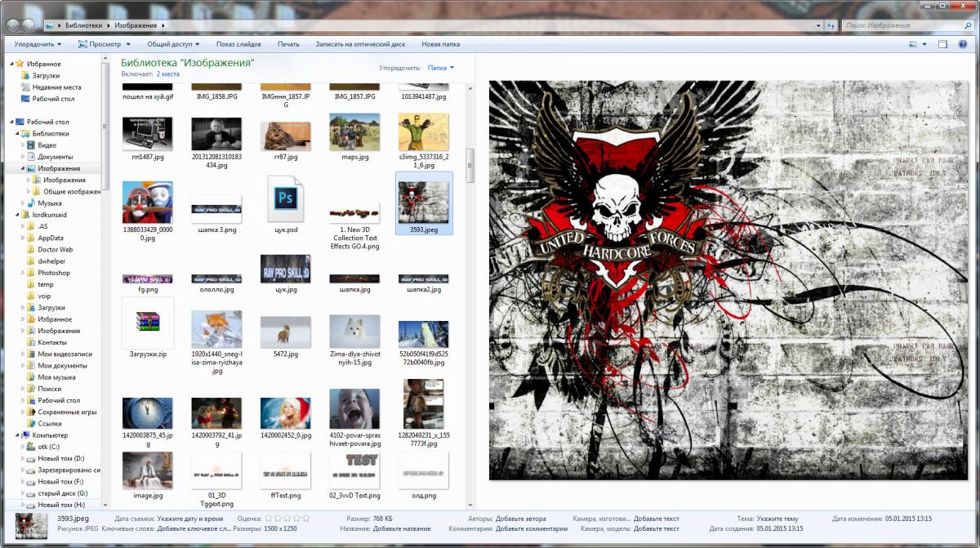Click the refresh button beside address bar
This screenshot has height=548, width=980.
830,26
